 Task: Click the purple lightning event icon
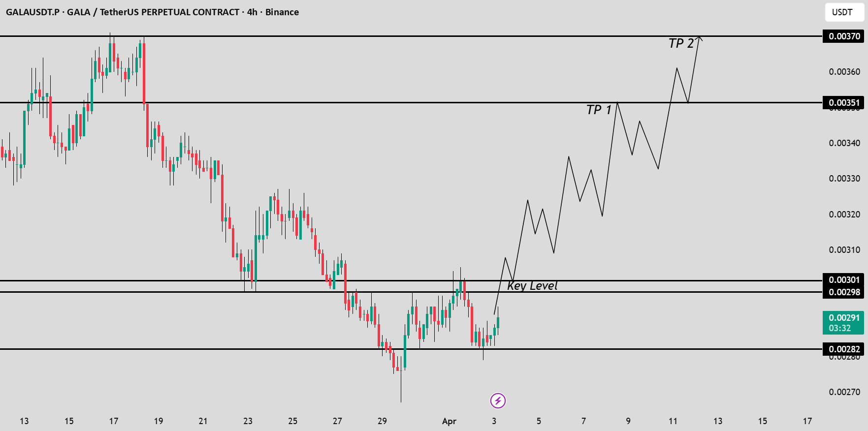tap(498, 400)
